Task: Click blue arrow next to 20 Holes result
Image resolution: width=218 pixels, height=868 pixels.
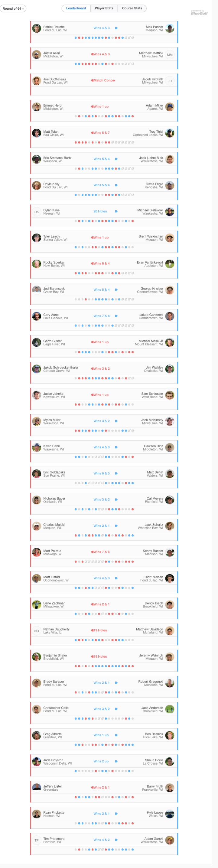Action: coord(116,211)
